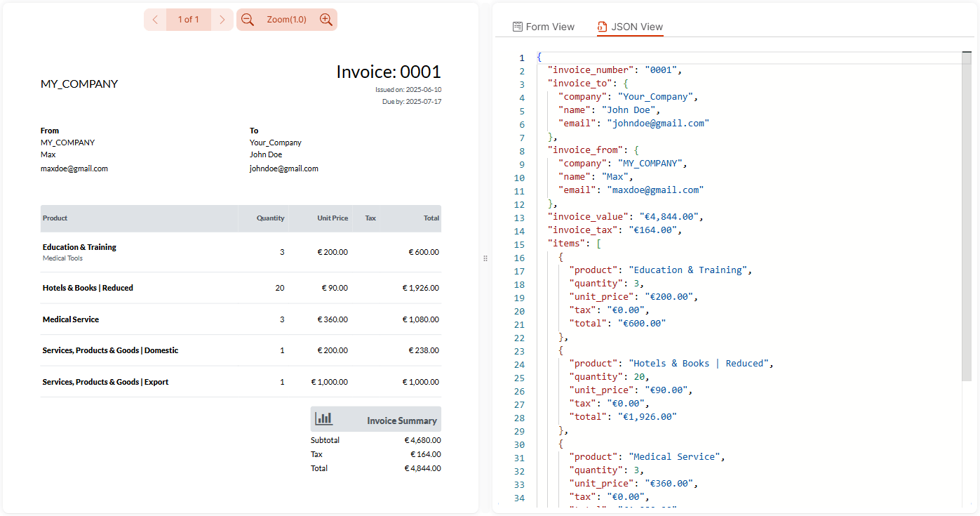This screenshot has height=516, width=980.
Task: Click the summary Total € 4,844.00 value
Action: tap(422, 468)
